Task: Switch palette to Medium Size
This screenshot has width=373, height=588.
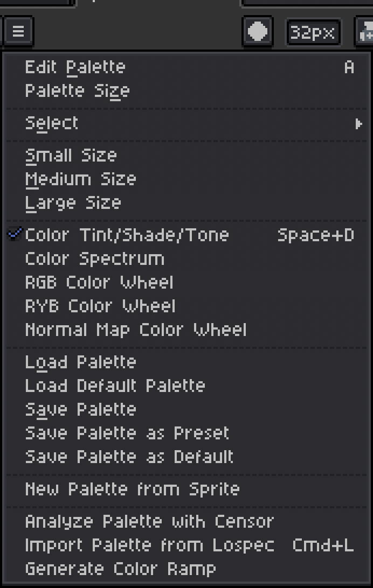Action: (186, 179)
